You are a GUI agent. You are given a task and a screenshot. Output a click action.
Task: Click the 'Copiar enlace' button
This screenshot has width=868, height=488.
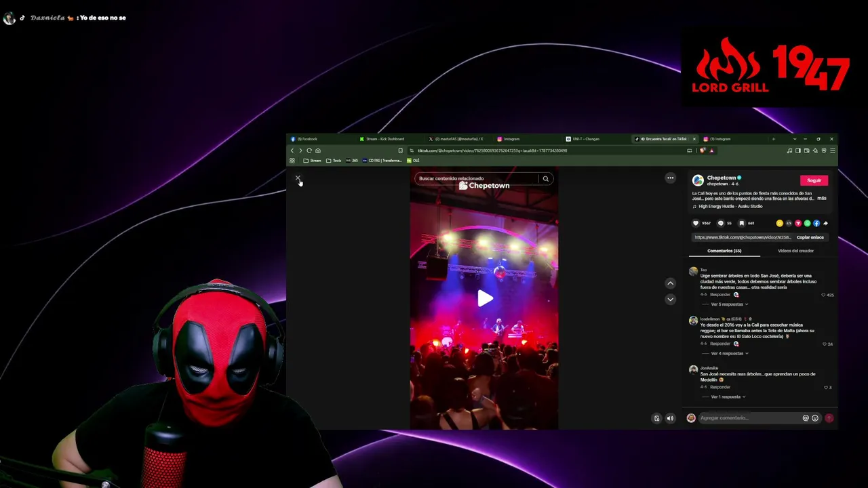(x=810, y=237)
